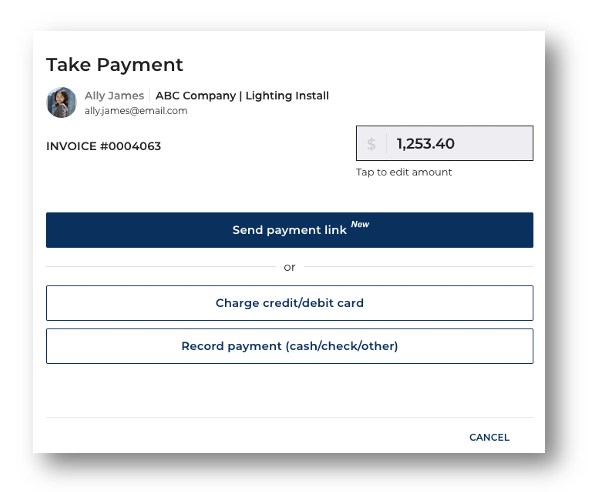
Task: Click the ally.james@email.com address
Action: (136, 111)
